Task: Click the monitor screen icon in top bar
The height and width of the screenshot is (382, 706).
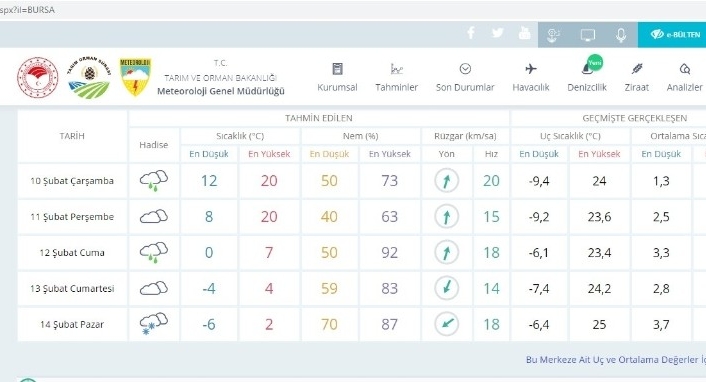Action: click(x=588, y=35)
